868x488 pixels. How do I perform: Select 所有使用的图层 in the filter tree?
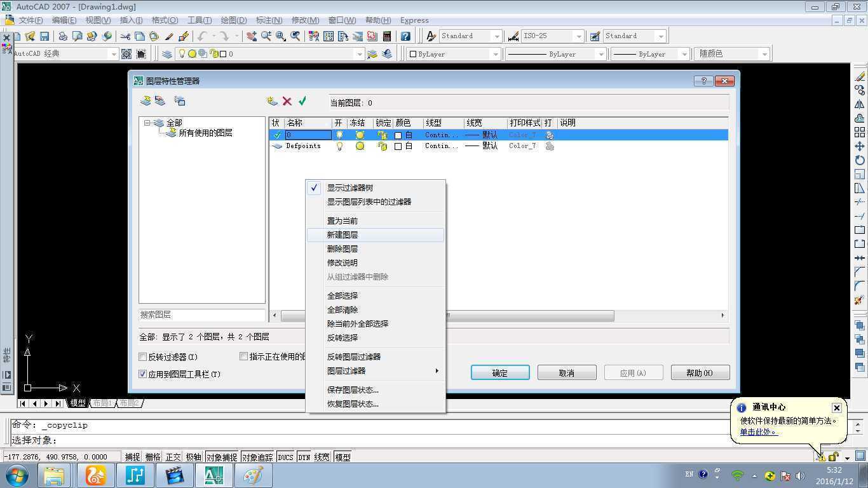[205, 133]
